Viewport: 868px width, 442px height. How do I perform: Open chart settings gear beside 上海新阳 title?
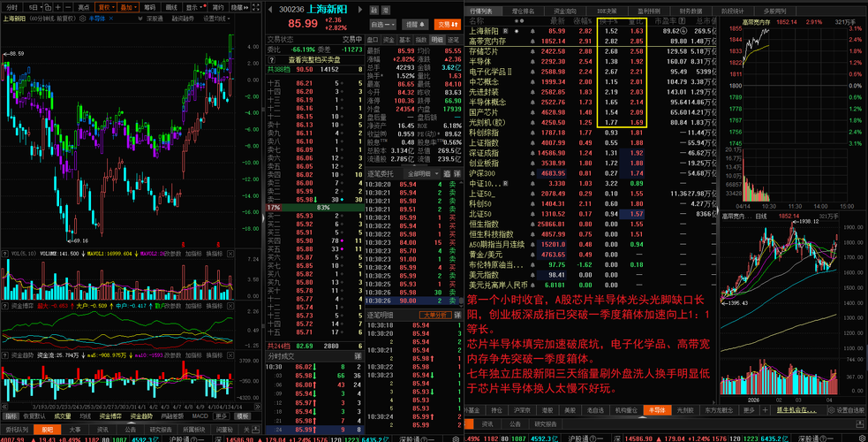[x=82, y=19]
